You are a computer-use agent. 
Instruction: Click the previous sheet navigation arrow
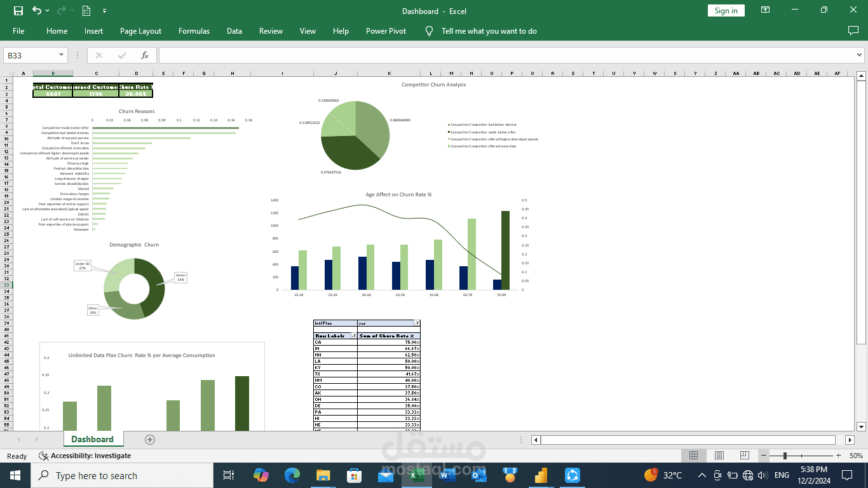pyautogui.click(x=18, y=440)
